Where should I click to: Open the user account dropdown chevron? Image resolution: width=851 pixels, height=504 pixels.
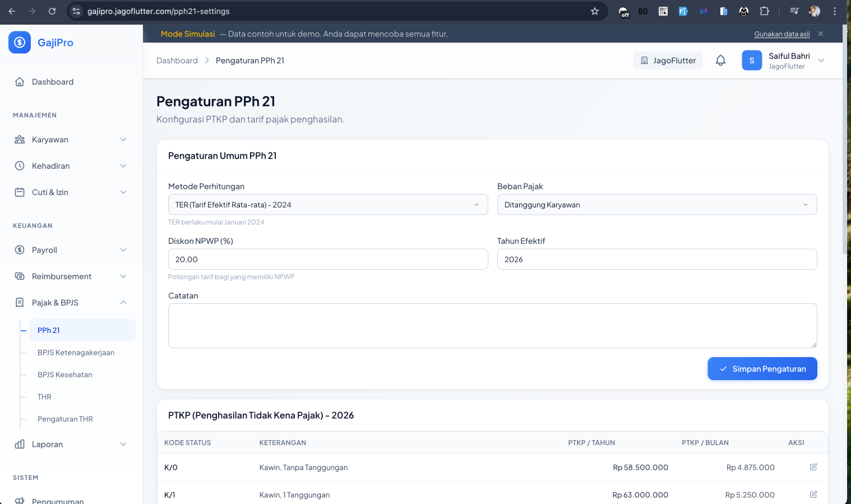[821, 61]
